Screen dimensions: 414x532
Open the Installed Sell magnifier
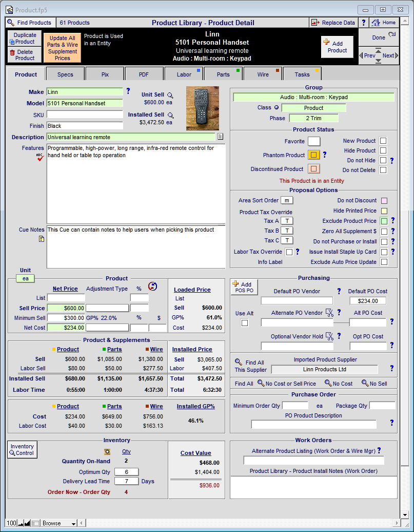click(170, 116)
